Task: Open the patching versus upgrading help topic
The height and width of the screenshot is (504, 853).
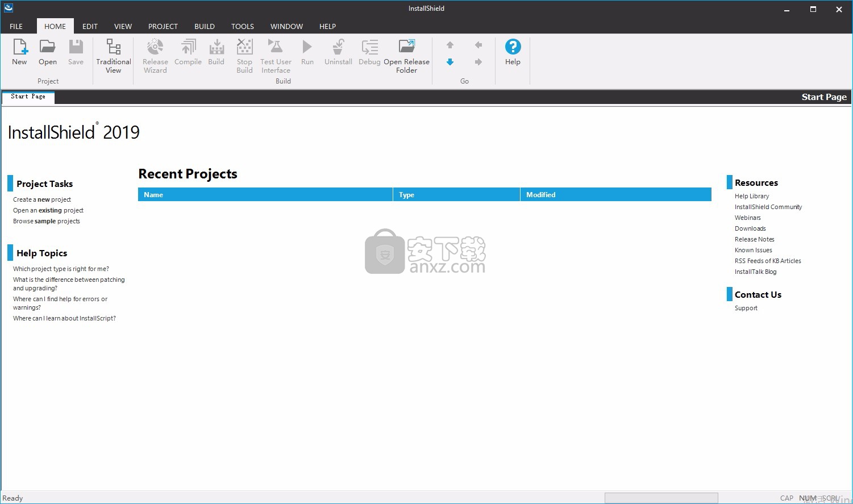Action: click(x=69, y=284)
